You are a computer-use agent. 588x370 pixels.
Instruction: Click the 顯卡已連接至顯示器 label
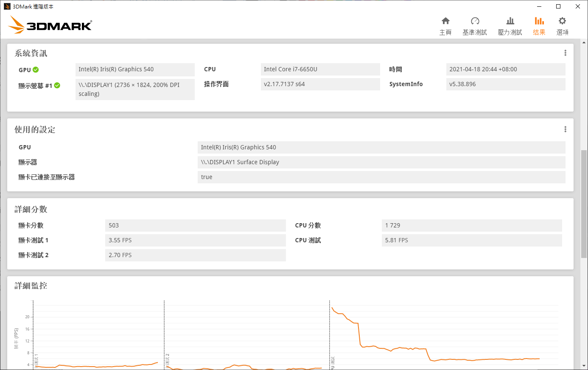click(x=47, y=177)
